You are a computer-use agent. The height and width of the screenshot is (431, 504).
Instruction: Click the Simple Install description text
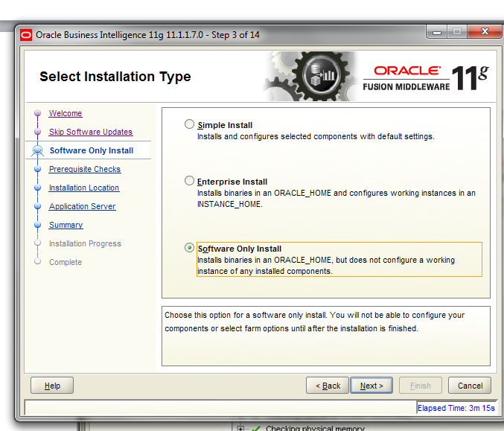pos(316,137)
